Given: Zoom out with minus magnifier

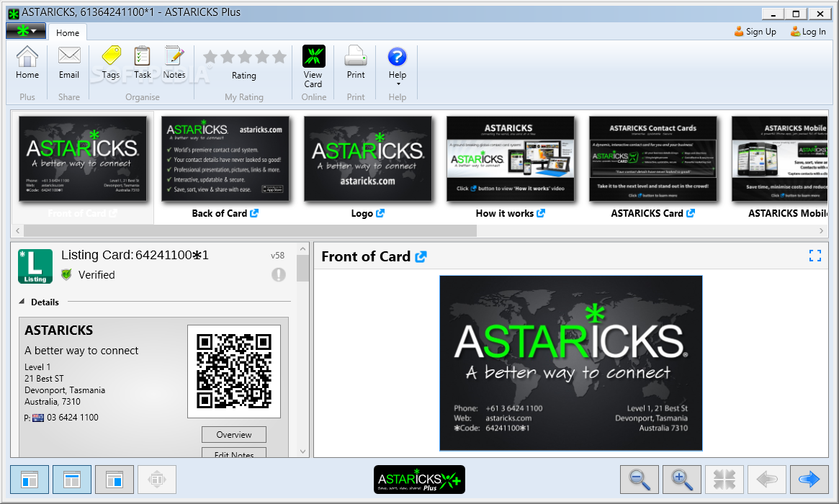Looking at the screenshot, I should click(640, 479).
